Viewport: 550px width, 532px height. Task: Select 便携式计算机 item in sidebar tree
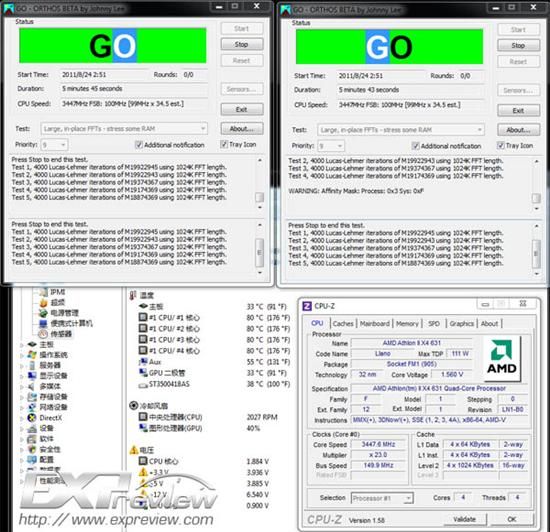[66, 323]
